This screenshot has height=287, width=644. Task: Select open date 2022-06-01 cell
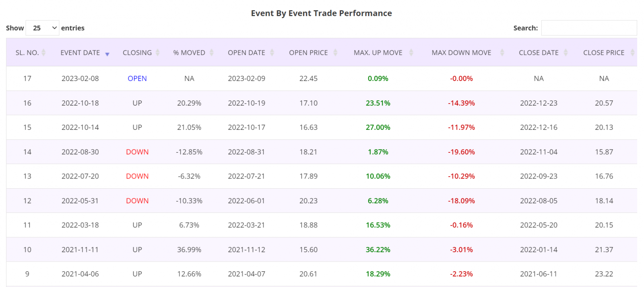coord(246,201)
